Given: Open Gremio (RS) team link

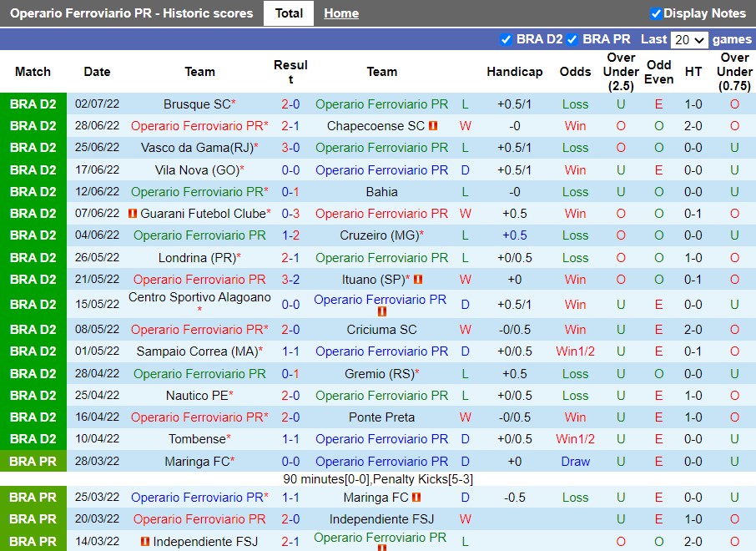Looking at the screenshot, I should 379,374.
